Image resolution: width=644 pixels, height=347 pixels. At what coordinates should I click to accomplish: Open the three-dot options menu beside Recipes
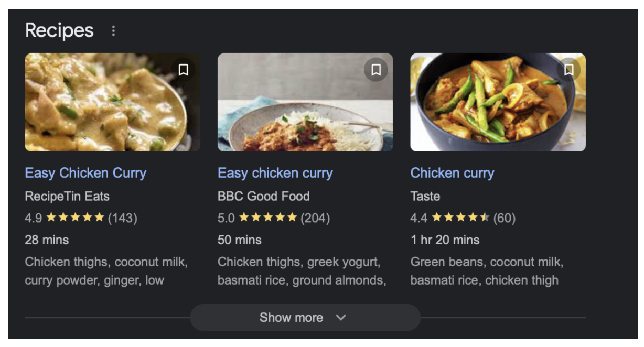pos(114,31)
